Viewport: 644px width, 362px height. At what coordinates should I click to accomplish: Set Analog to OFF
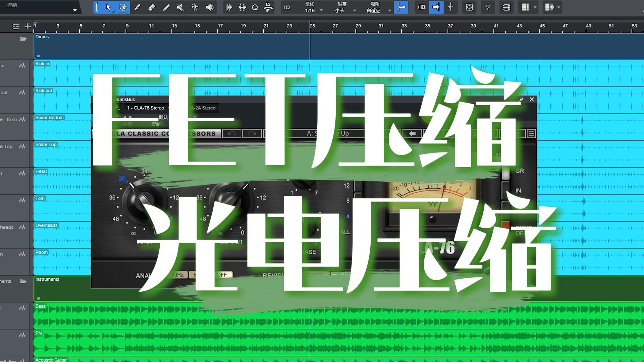pos(222,275)
